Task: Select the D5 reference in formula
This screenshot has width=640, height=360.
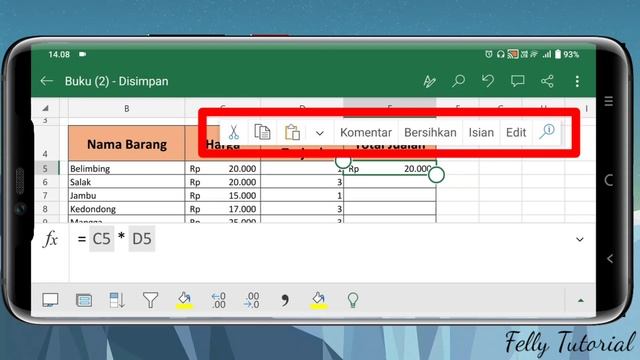Action: pos(142,239)
